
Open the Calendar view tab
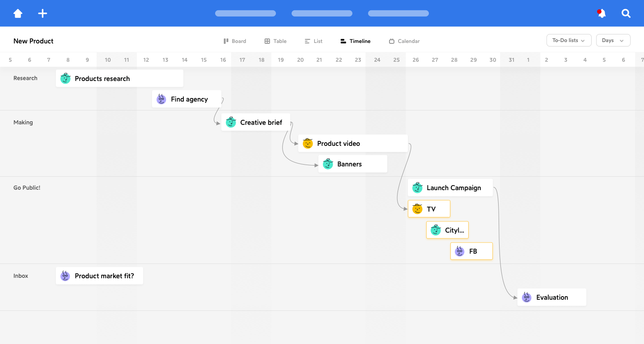tap(404, 41)
